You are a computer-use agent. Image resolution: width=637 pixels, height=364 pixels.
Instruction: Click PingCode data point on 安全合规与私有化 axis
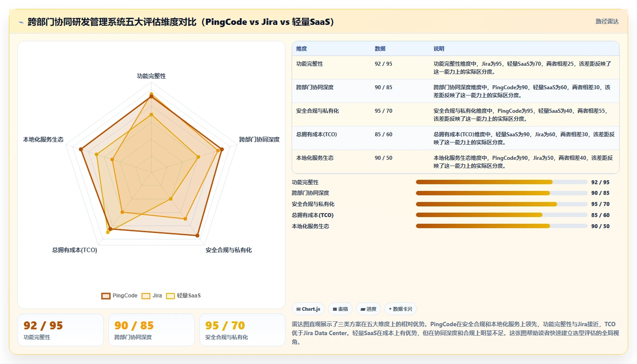coord(198,236)
